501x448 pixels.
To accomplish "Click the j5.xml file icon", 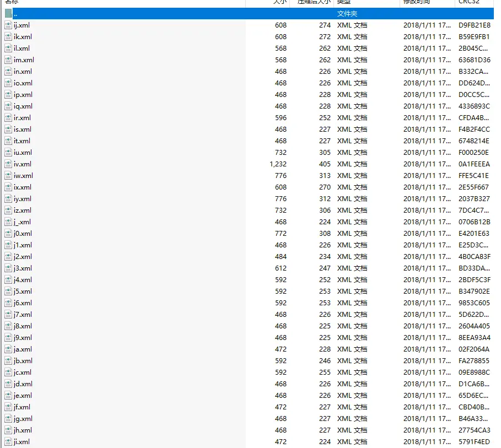I will click(8, 291).
